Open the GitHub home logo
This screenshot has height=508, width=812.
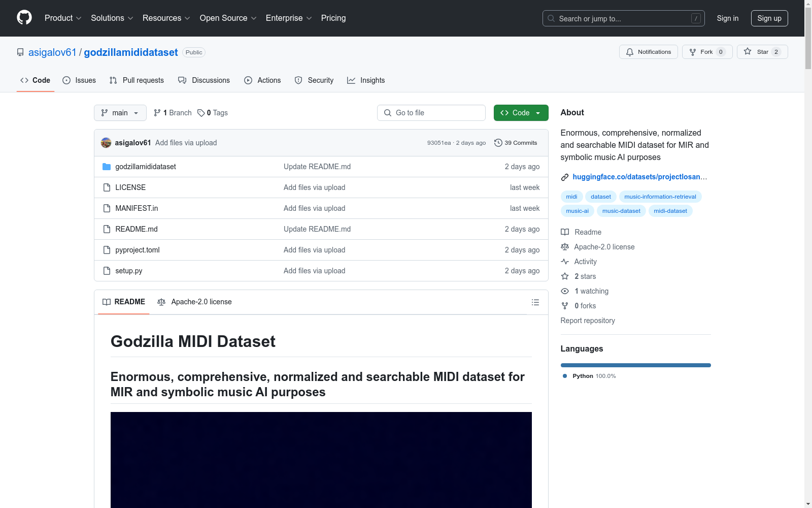pos(24,18)
